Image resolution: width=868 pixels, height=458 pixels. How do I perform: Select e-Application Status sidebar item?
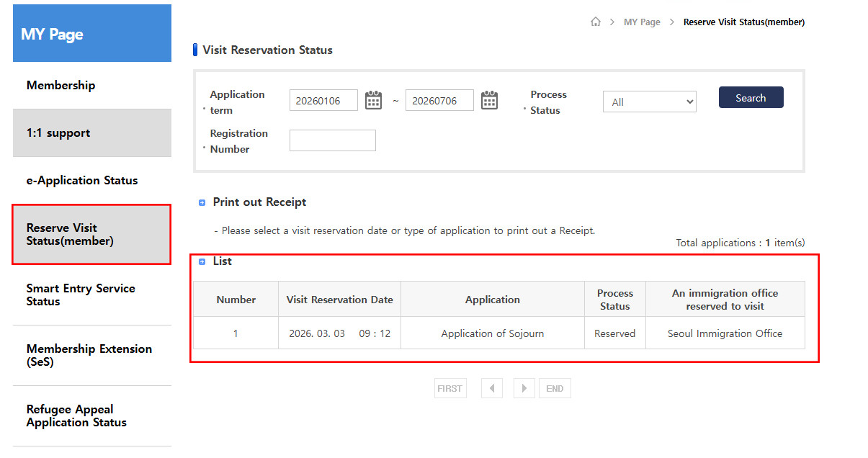pos(82,180)
